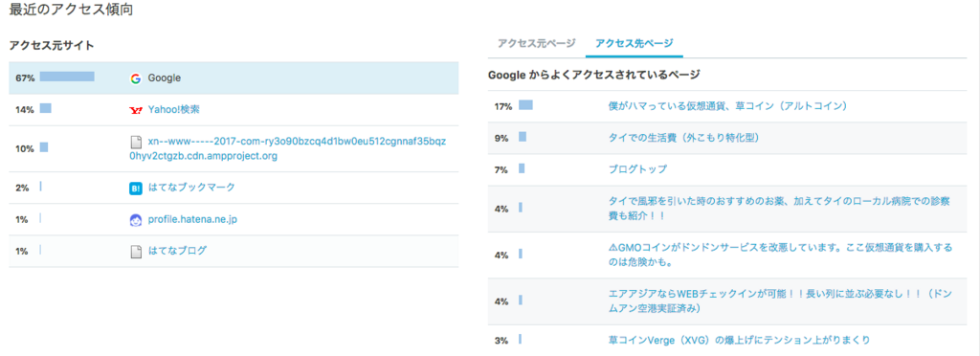980x356 pixels.
Task: Click the Hatena Bookmark B! icon
Action: pos(135,188)
